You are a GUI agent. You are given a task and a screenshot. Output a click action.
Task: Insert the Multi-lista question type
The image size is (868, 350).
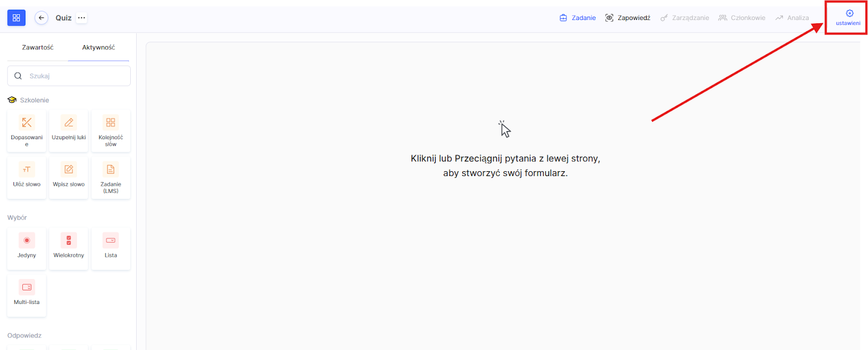[27, 295]
